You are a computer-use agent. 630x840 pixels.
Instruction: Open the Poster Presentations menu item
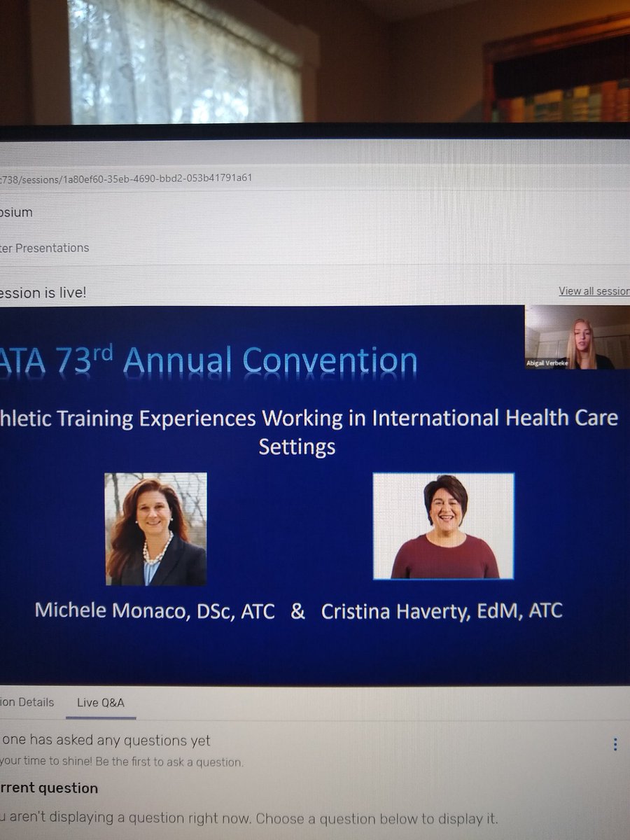pos(45,248)
